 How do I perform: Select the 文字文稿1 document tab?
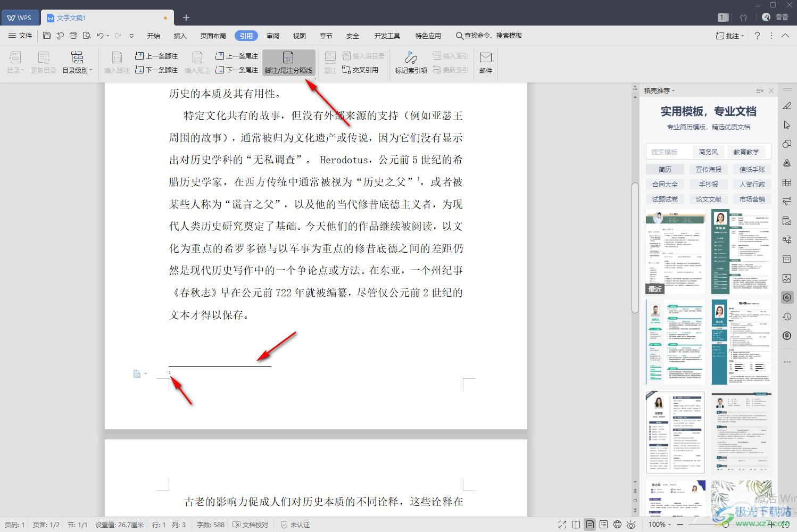(106, 18)
